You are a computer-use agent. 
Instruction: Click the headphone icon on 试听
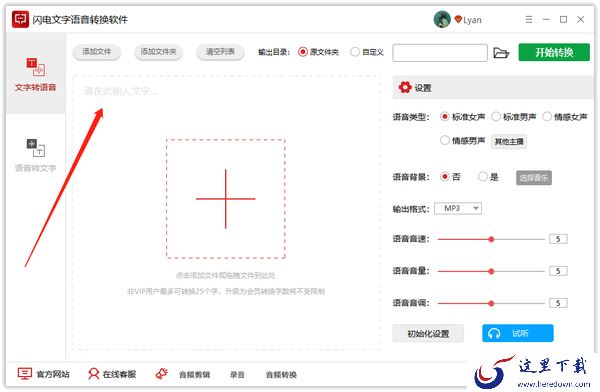494,333
